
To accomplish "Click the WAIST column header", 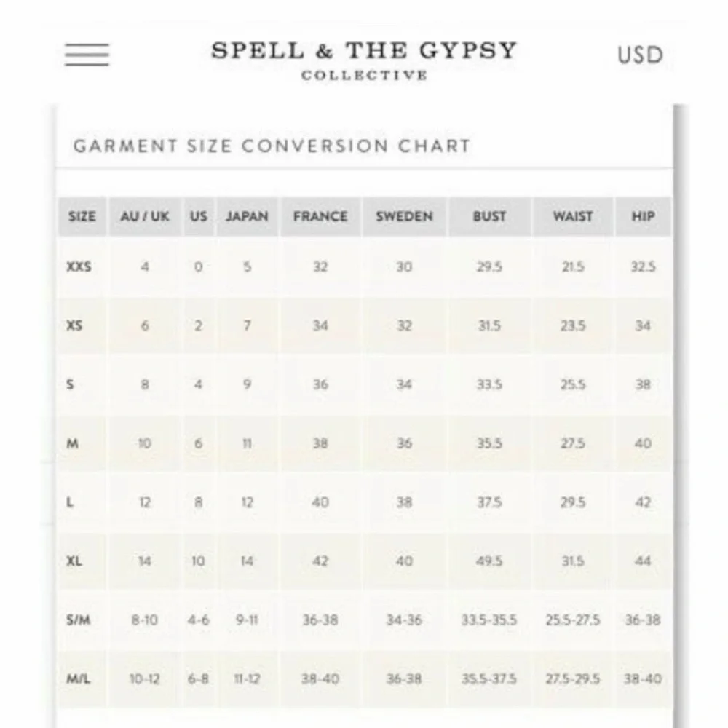I will pyautogui.click(x=573, y=216).
